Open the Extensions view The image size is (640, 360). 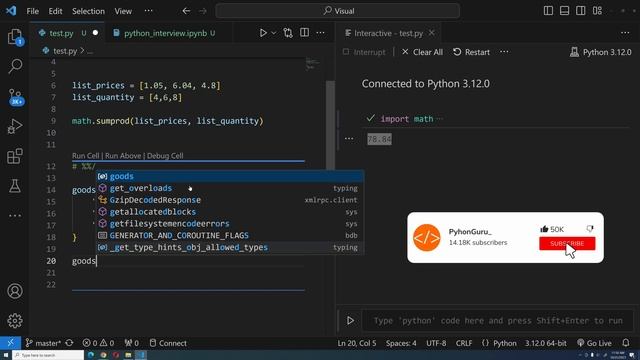point(15,156)
